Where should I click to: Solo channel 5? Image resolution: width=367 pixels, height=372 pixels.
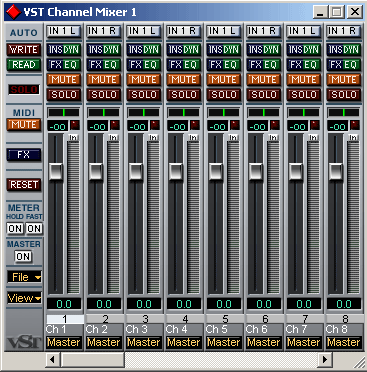coord(224,95)
